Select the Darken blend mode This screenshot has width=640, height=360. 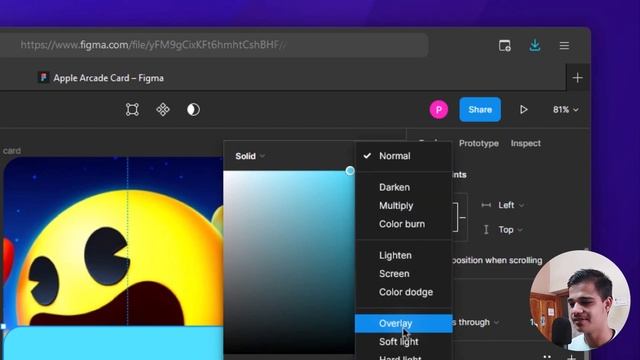point(404,187)
